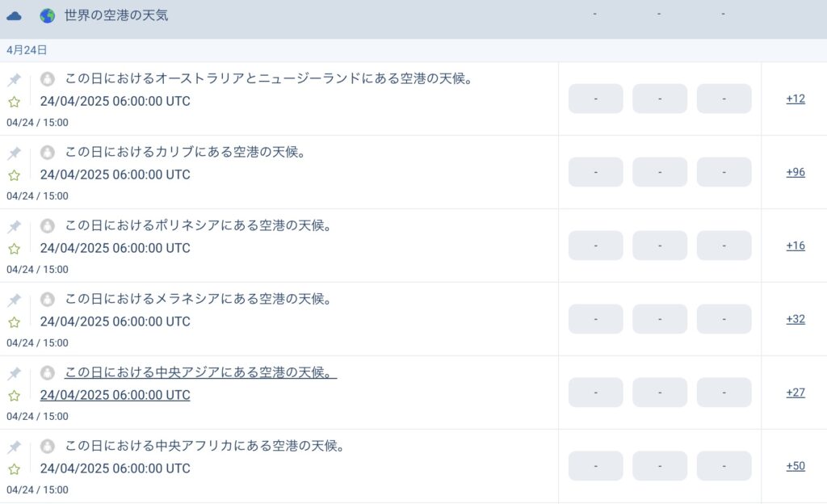Toggle the favorite star for the Central Asia (中央アジア) event
Screen dimensions: 827x504
click(15, 396)
